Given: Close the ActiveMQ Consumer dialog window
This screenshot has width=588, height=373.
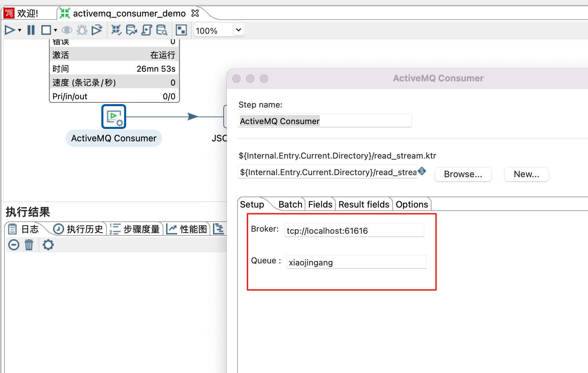Looking at the screenshot, I should 236,79.
